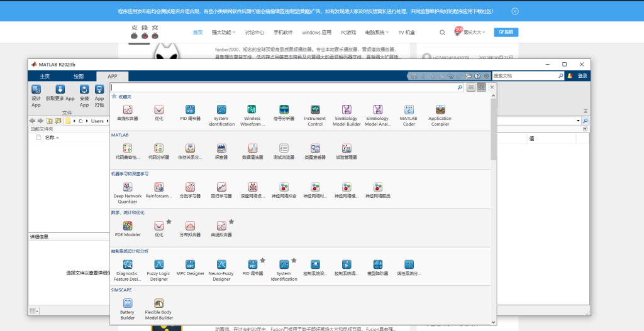This screenshot has height=331, width=644.
Task: Open 类图查看器 app
Action: pyautogui.click(x=315, y=151)
